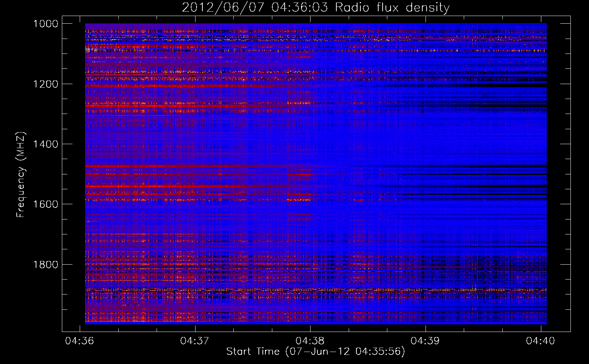Screen dimensions: 589x364
Task: Click the 04:38 time tick label
Action: coord(310,341)
